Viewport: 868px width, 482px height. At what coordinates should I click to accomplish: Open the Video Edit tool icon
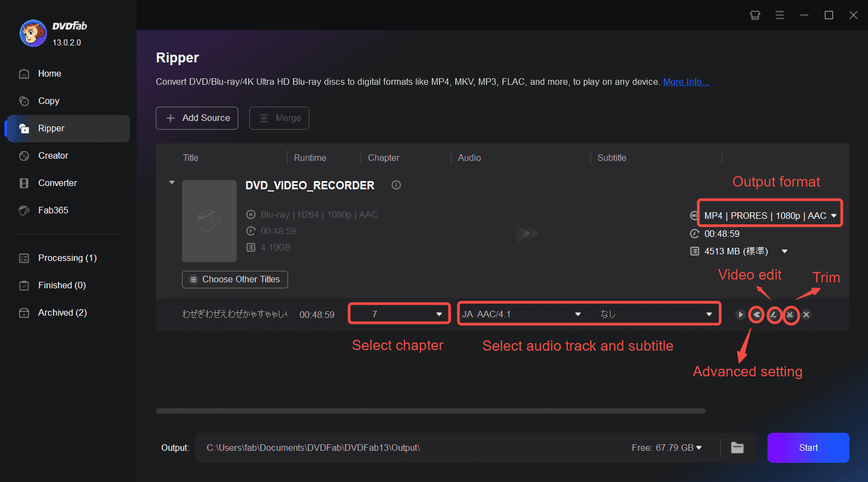[x=773, y=315]
